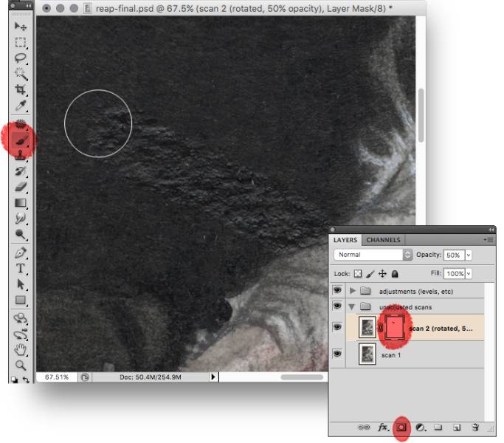Screen dimensions: 504x443
Task: Choose the Hand tool
Action: (x=21, y=349)
